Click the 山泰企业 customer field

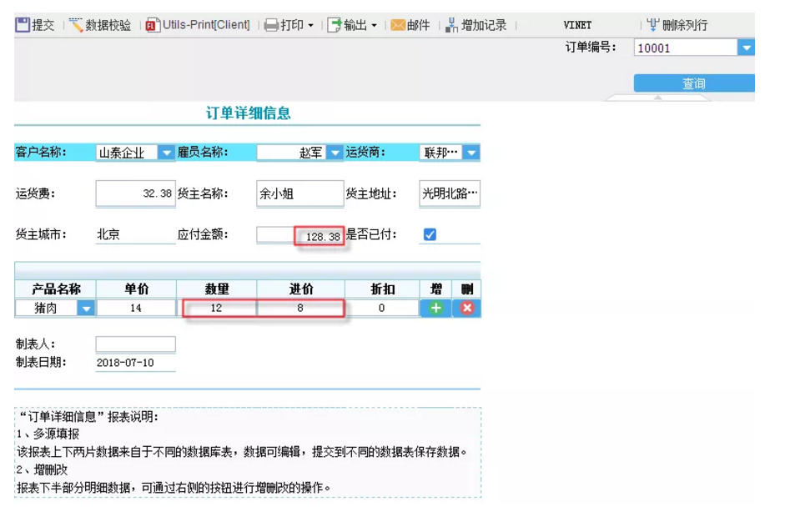(127, 152)
